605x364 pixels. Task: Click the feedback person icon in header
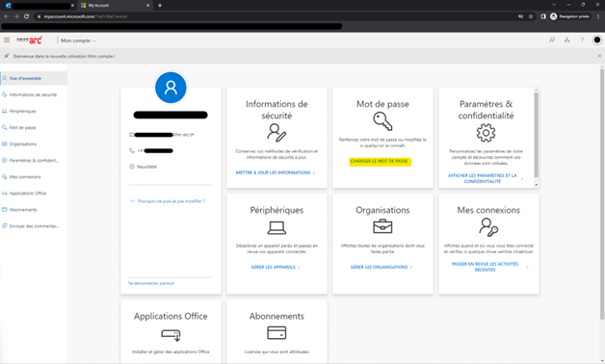pyautogui.click(x=552, y=39)
